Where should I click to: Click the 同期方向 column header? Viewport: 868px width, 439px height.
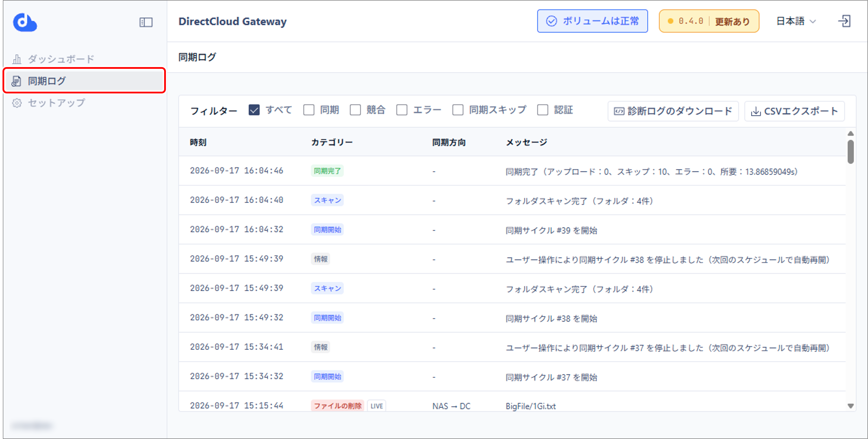click(x=449, y=142)
